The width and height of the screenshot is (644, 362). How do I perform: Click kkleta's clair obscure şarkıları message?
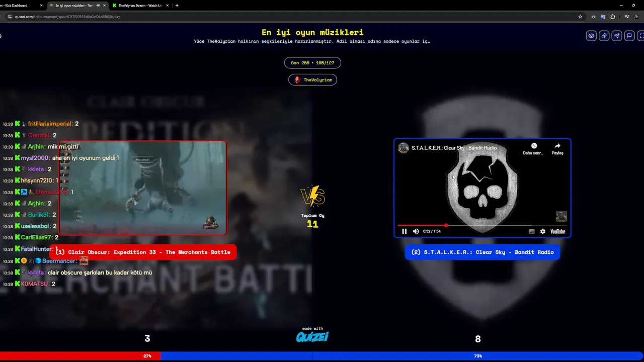click(x=100, y=273)
